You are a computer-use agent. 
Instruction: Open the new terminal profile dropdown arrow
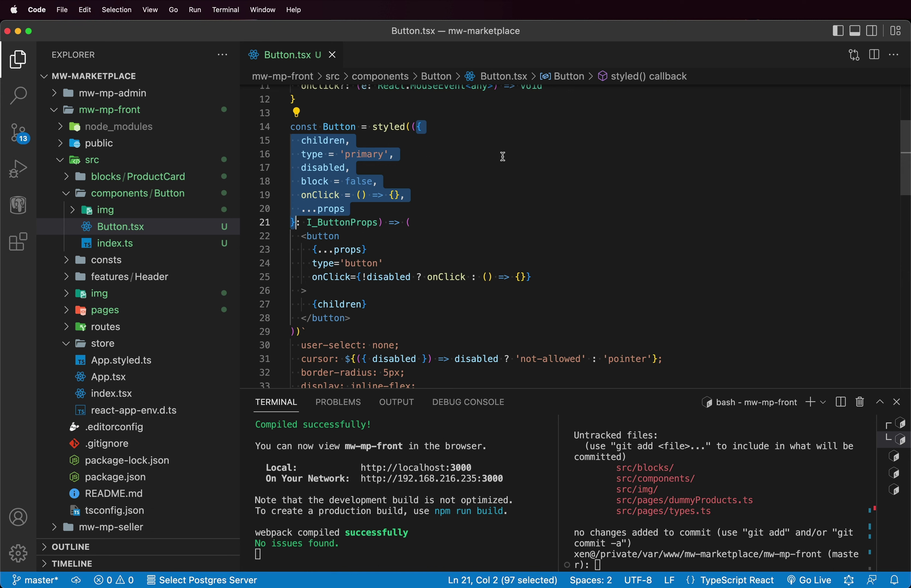click(x=823, y=402)
